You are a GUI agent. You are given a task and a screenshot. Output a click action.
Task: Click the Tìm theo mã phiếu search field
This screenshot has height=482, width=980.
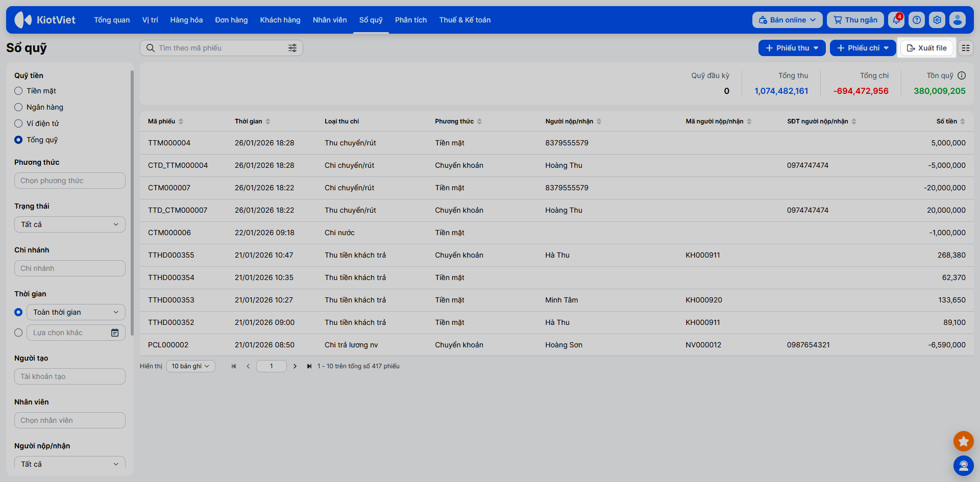(x=219, y=48)
